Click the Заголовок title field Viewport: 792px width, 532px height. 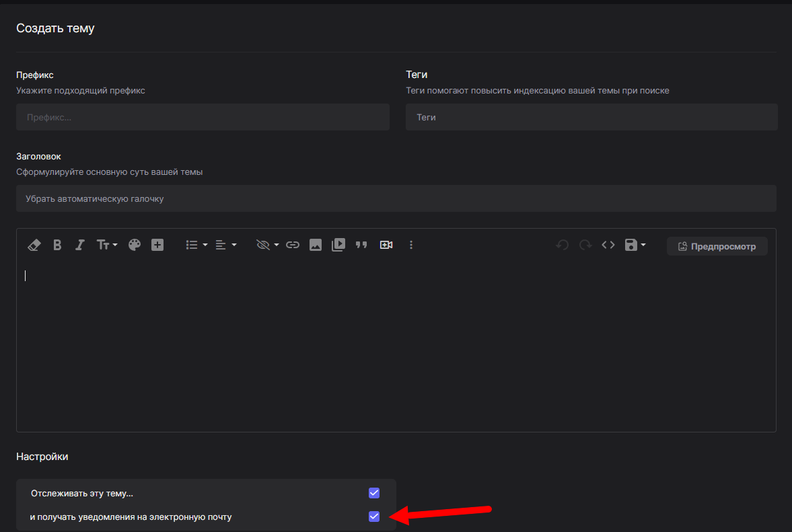pyautogui.click(x=396, y=199)
